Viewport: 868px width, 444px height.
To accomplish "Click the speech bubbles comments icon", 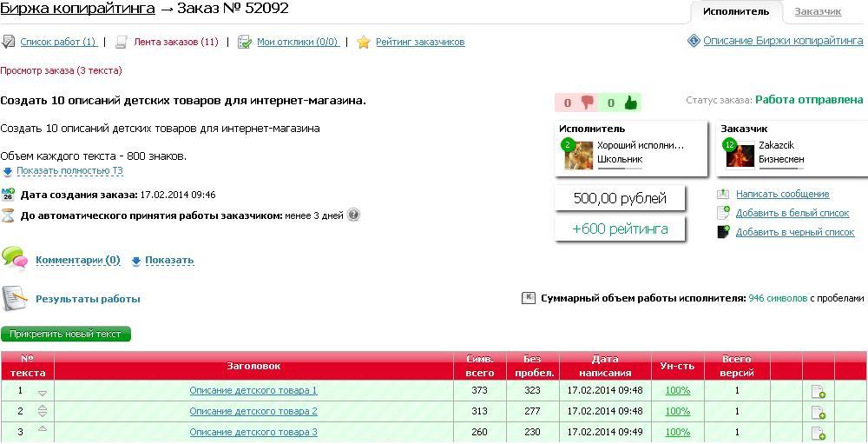I will coord(14,258).
